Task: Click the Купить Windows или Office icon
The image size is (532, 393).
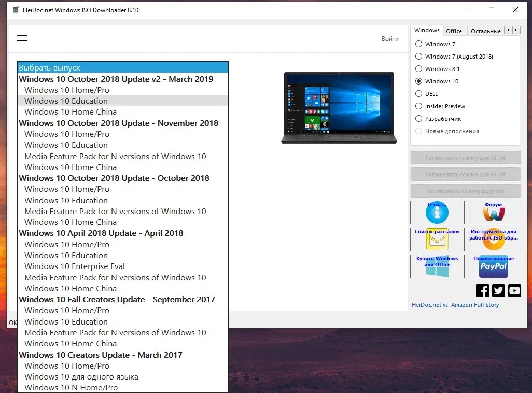Action: 437,266
